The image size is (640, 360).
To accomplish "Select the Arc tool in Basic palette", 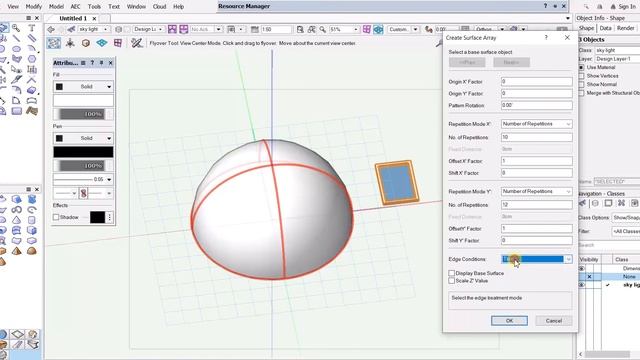I will pos(31,49).
